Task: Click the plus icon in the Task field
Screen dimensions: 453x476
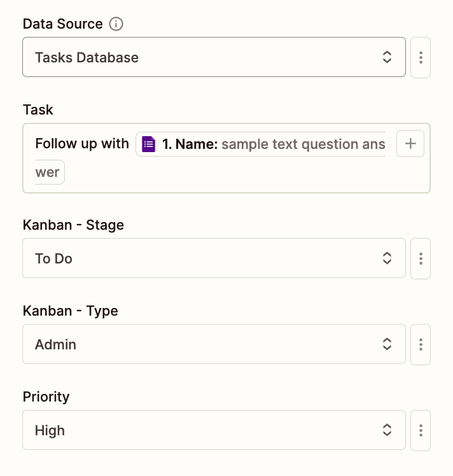Action: 410,144
